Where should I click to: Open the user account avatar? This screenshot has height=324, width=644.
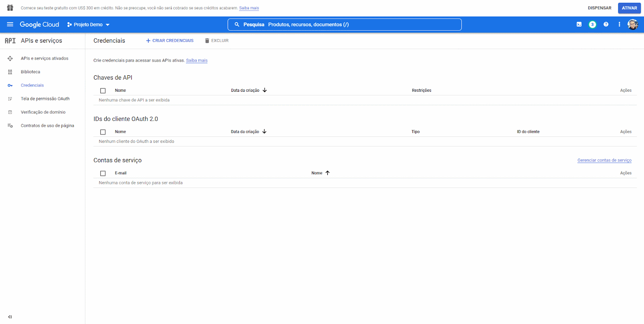(x=633, y=25)
